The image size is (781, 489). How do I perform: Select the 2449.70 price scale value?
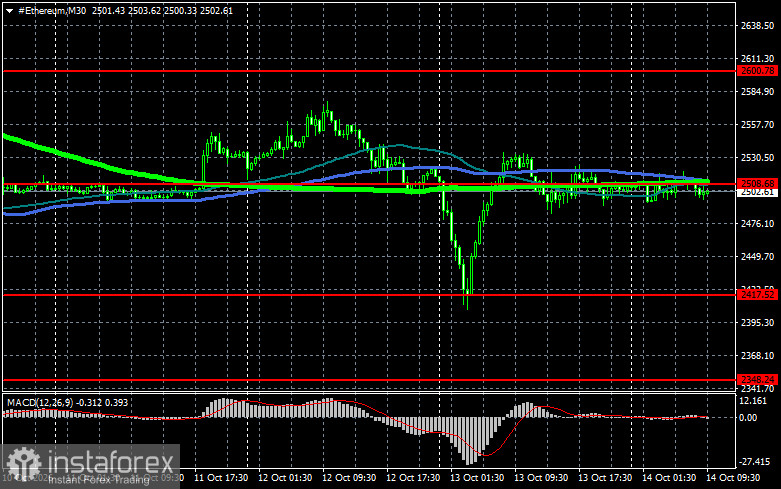tap(757, 256)
